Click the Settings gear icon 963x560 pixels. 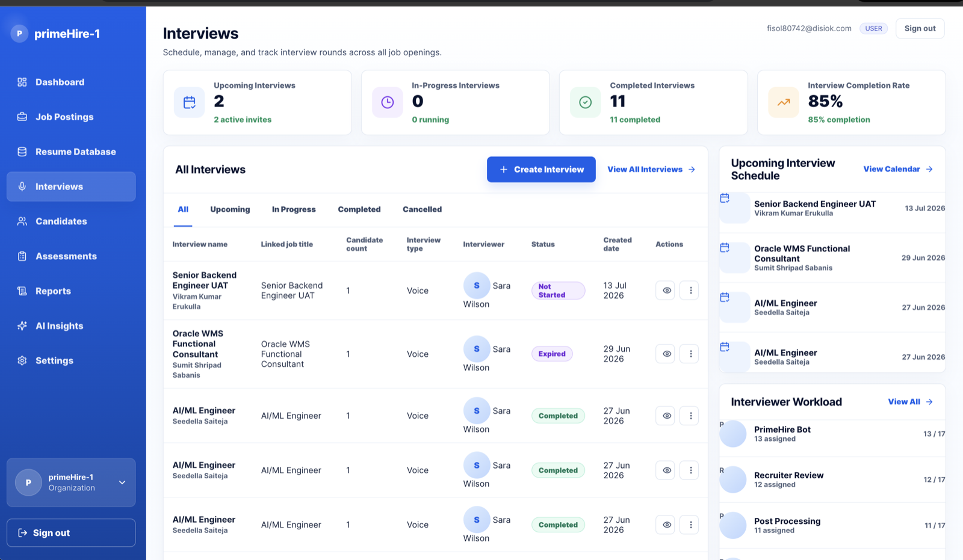[22, 361]
